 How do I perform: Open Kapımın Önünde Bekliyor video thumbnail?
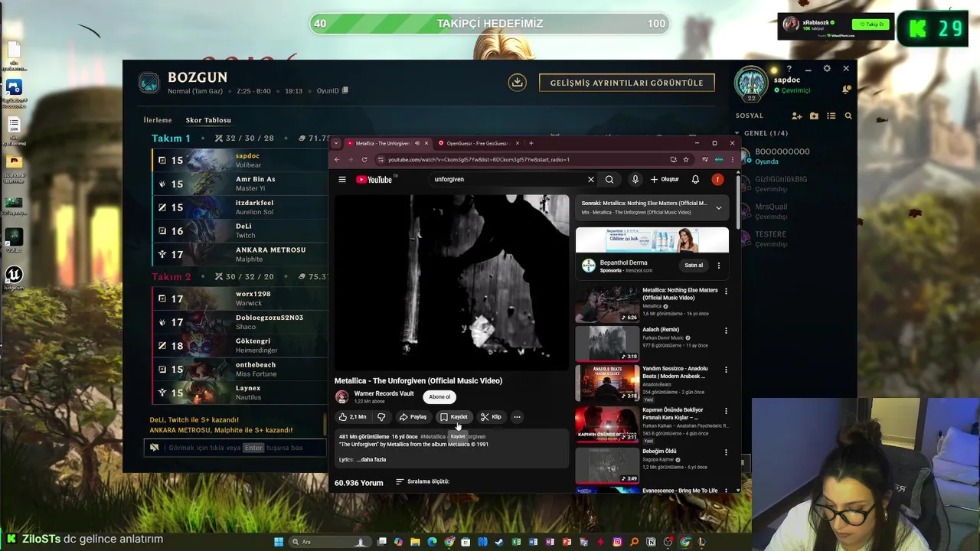[607, 424]
